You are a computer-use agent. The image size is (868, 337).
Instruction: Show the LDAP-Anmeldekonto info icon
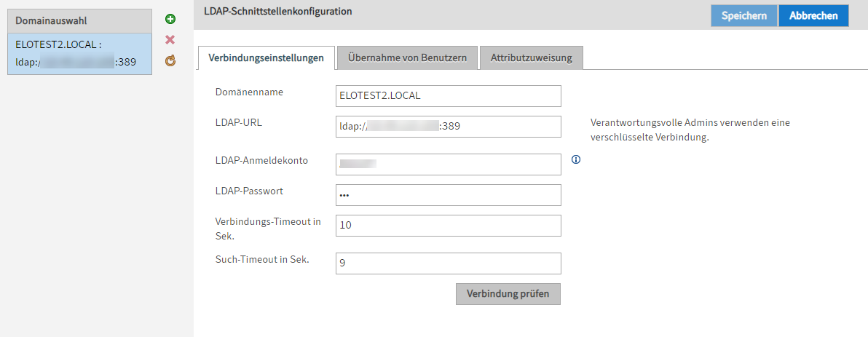pyautogui.click(x=576, y=159)
